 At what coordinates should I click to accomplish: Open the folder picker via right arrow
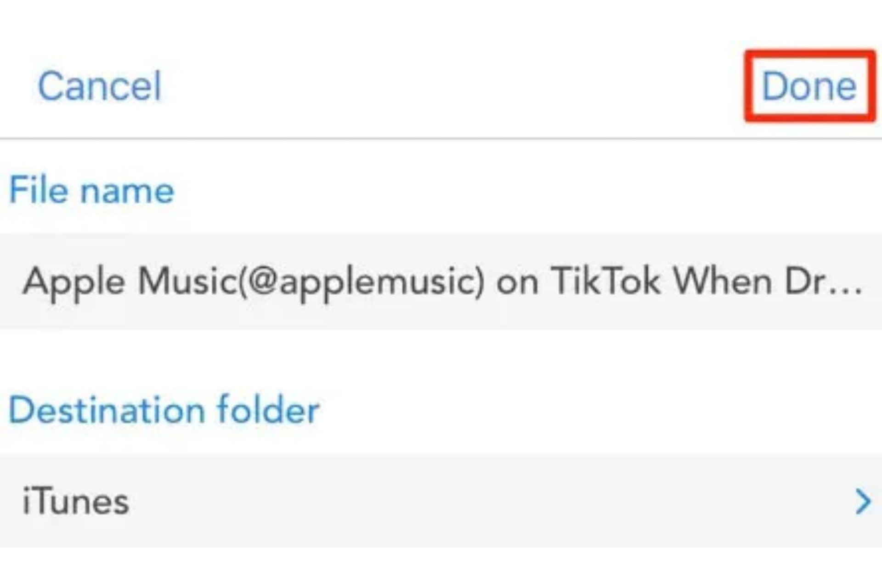(x=863, y=501)
